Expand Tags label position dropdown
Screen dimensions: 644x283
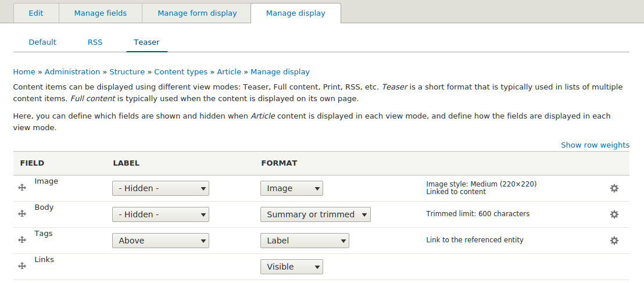pos(160,241)
